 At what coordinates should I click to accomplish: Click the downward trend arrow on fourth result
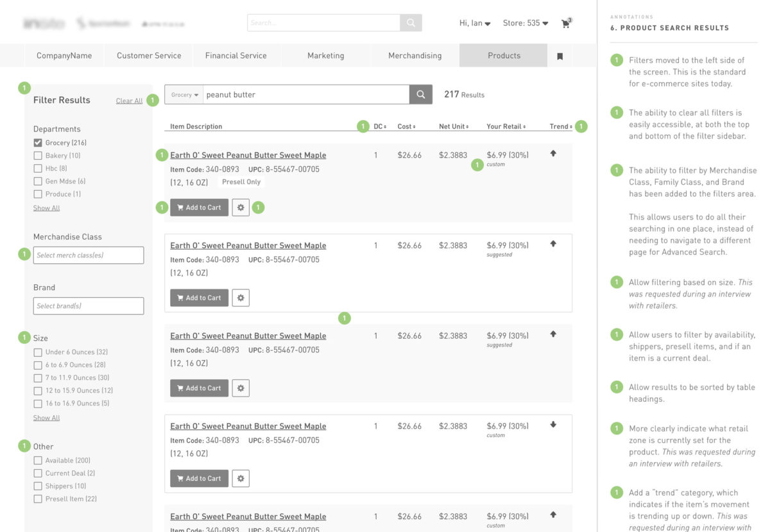coord(553,424)
